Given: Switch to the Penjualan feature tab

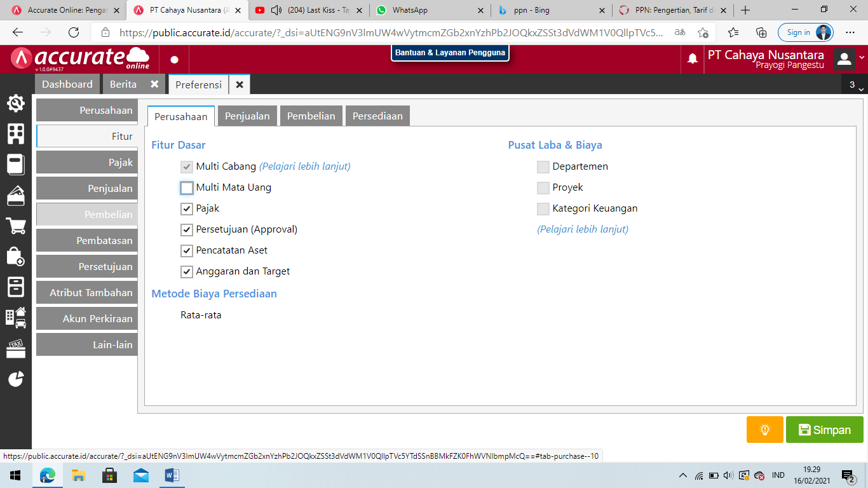Looking at the screenshot, I should pyautogui.click(x=247, y=116).
